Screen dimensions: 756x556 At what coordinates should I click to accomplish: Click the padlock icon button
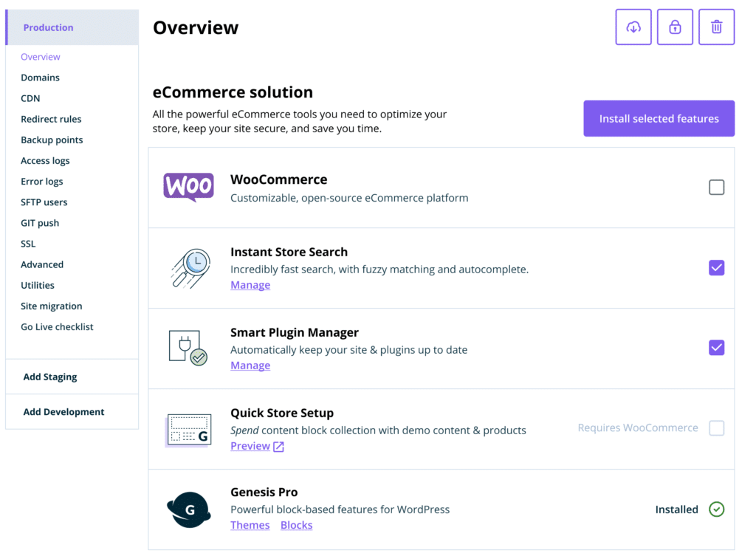(x=675, y=27)
